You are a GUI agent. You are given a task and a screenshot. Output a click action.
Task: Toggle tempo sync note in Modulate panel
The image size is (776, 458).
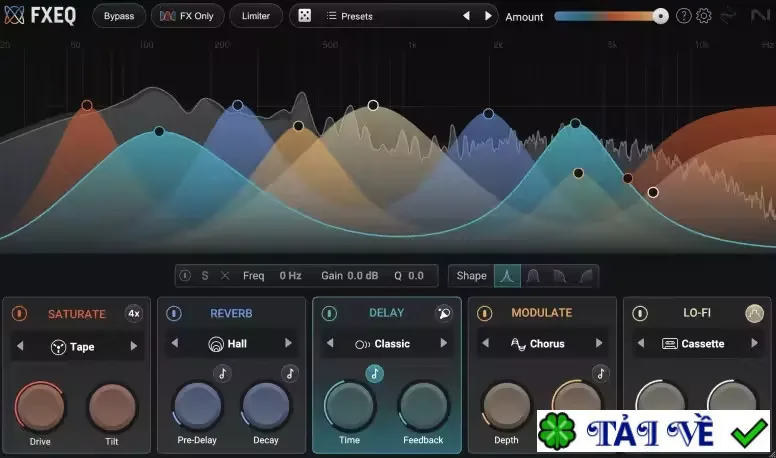pyautogui.click(x=600, y=373)
